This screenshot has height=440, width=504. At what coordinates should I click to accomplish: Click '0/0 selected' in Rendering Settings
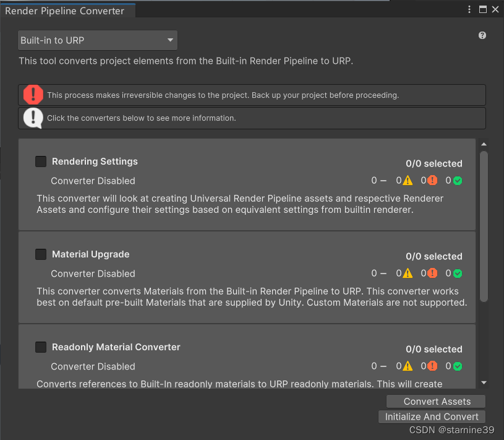coord(434,163)
